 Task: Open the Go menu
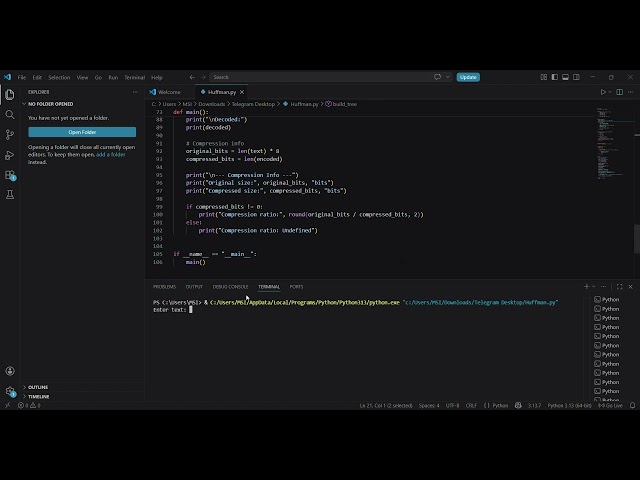coord(98,78)
